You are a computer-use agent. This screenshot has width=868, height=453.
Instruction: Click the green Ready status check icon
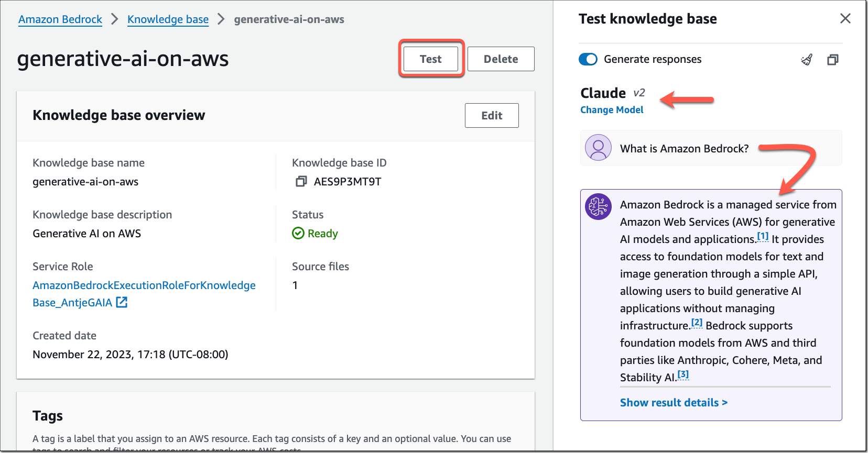(298, 233)
